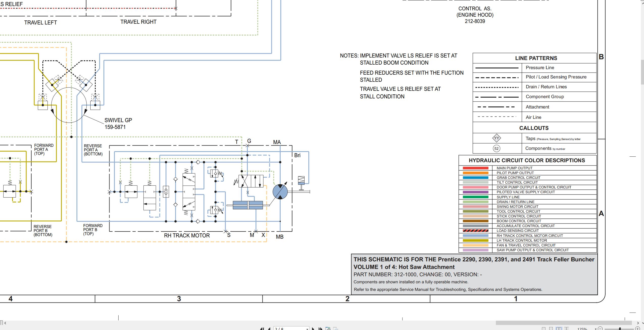
Task: Click the 'RH TRACK MOTOR' label
Action: (187, 235)
